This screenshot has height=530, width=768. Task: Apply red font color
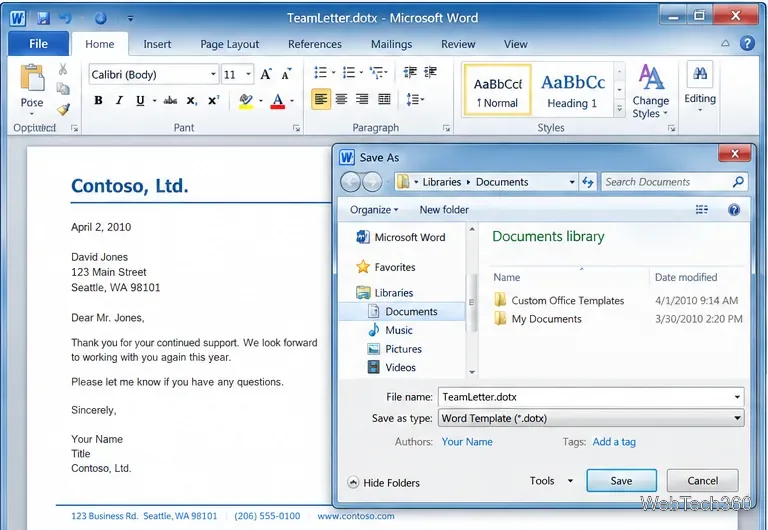tap(278, 101)
